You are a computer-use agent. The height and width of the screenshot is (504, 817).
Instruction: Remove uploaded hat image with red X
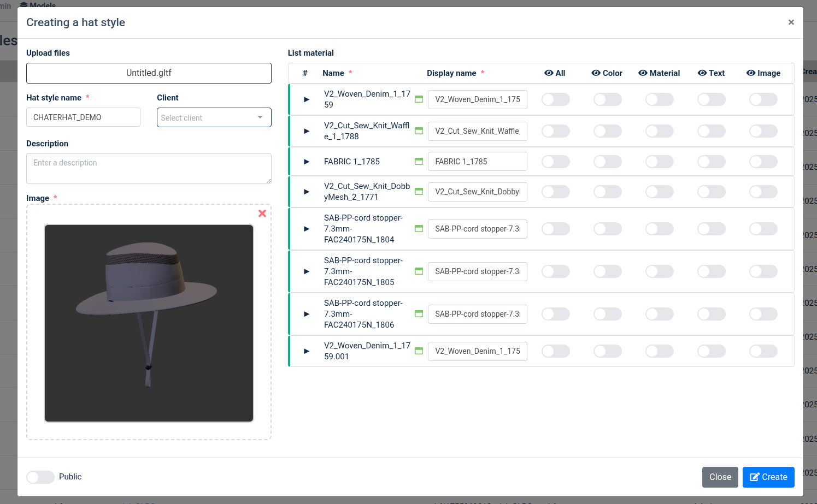click(x=262, y=214)
